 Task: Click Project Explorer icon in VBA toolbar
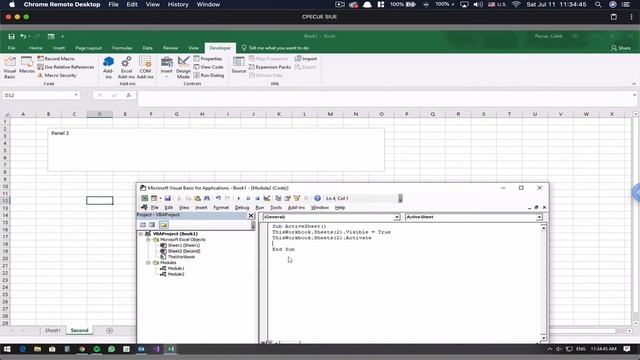[278, 198]
